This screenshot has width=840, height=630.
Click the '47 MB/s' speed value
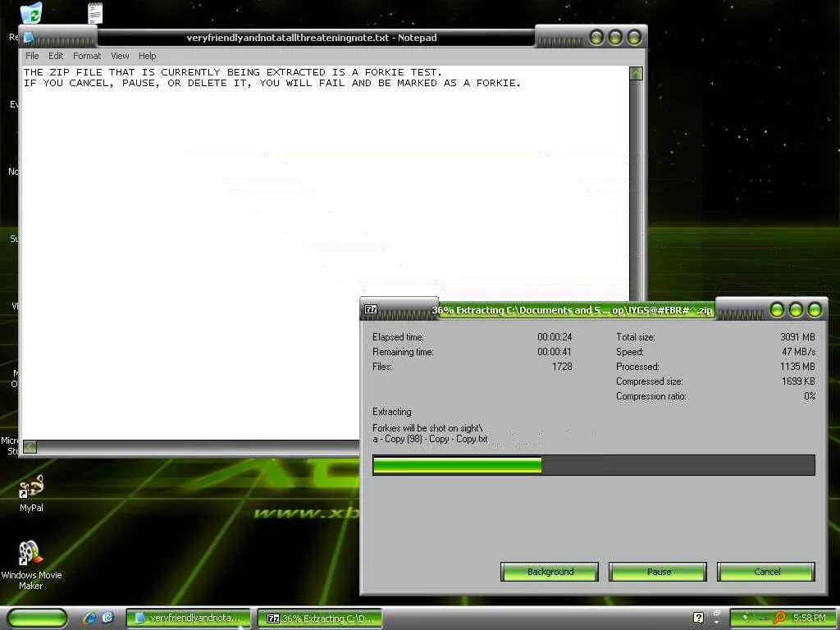tap(799, 352)
